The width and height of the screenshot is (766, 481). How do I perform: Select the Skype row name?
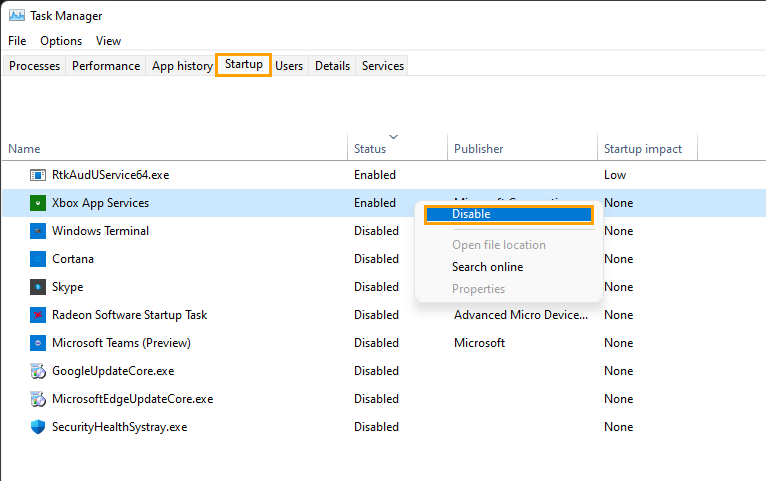point(67,287)
